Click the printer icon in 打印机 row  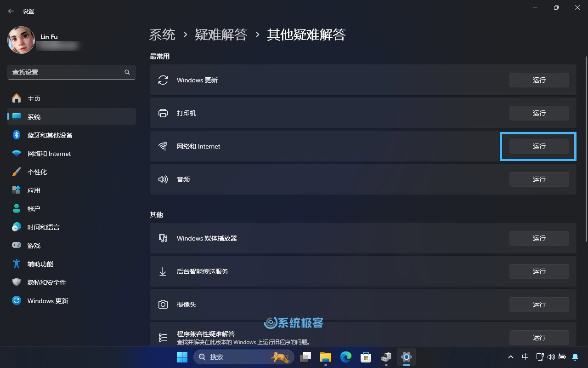pos(163,113)
